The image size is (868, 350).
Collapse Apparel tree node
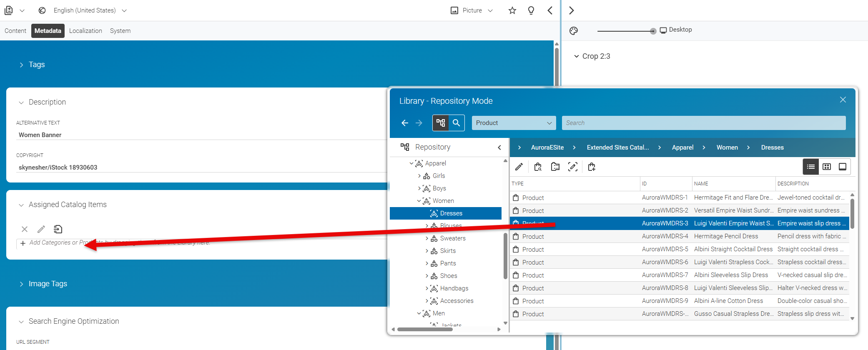coord(411,163)
